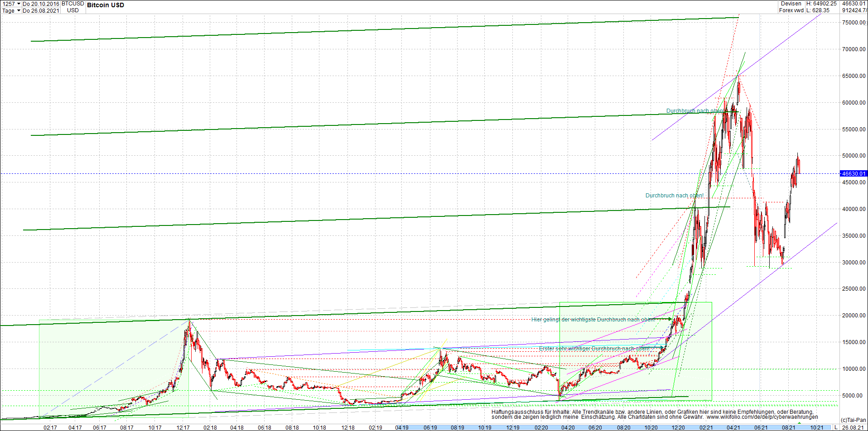Click the 70000.00 price axis label
The height and width of the screenshot is (431, 868).
click(x=854, y=49)
